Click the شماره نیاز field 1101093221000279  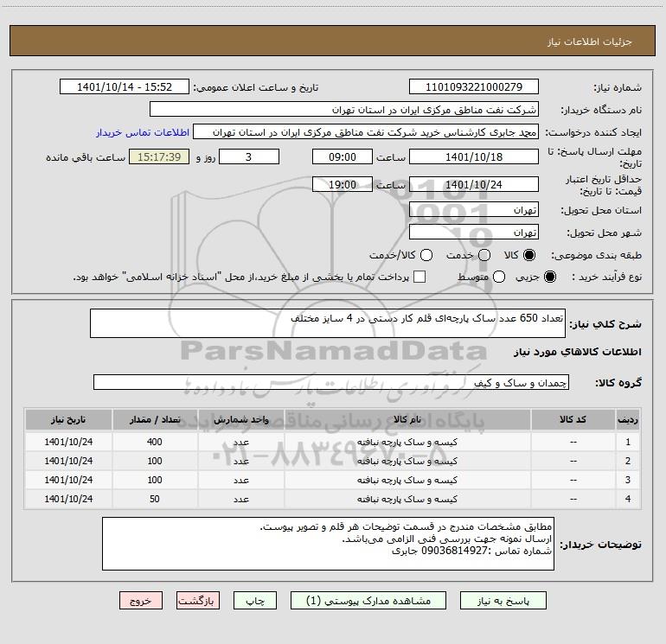(474, 87)
